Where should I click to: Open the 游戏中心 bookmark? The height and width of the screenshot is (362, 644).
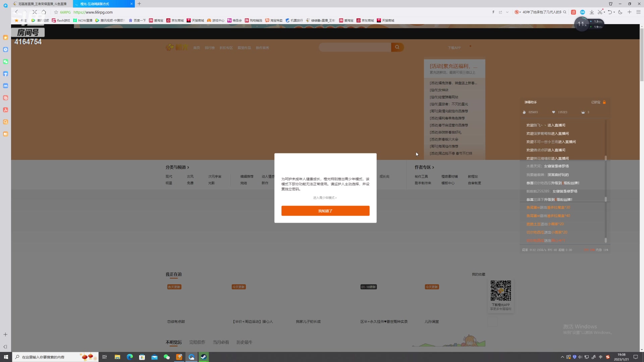pos(215,20)
